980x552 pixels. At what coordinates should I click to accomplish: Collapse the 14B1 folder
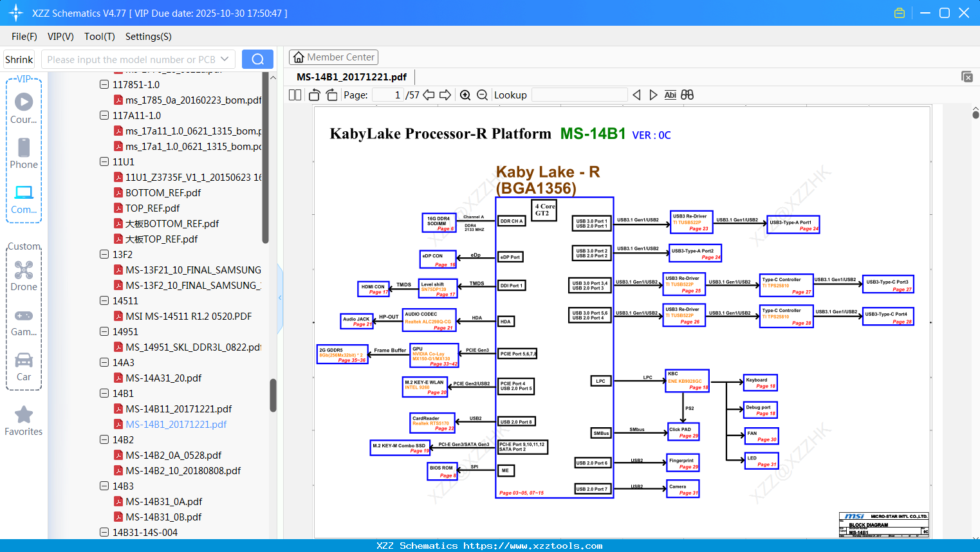(104, 393)
